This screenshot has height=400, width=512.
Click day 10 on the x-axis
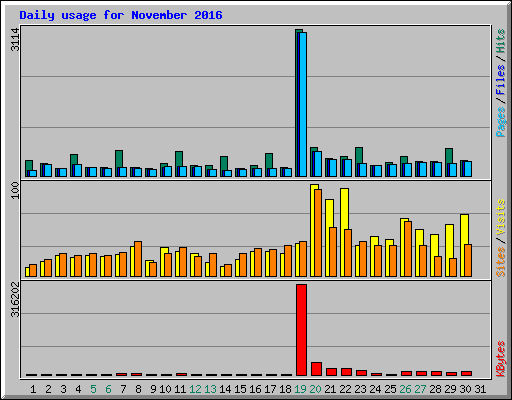[165, 389]
